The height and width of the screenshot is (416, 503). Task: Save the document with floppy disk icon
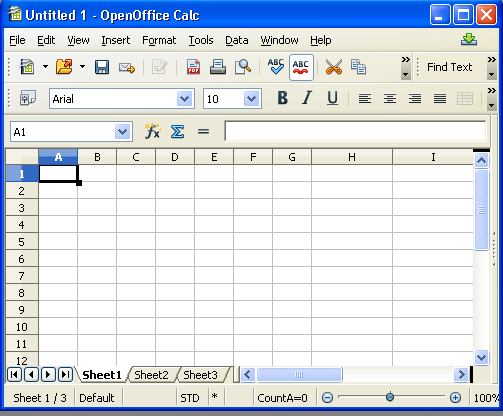tap(102, 67)
